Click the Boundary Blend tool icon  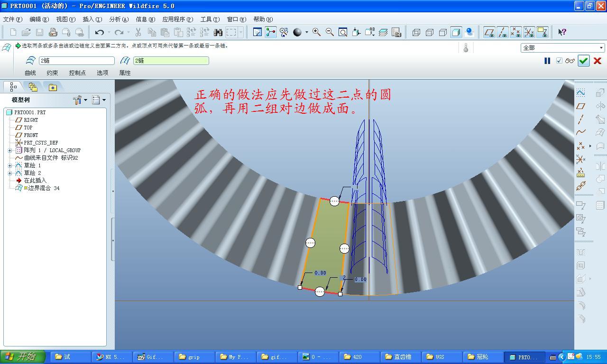coord(600,133)
